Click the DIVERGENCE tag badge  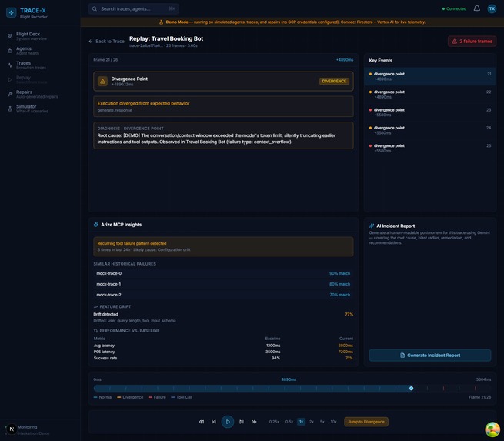click(x=334, y=81)
